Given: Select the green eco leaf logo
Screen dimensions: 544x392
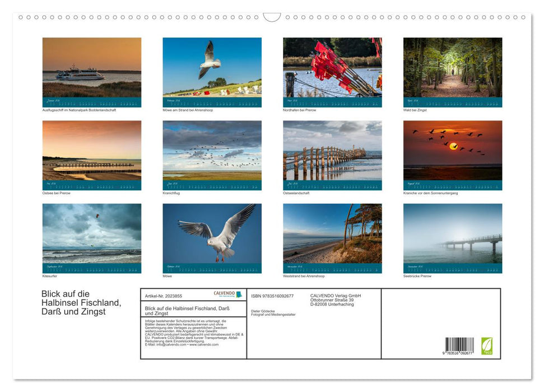Looking at the screenshot, I should (487, 346).
